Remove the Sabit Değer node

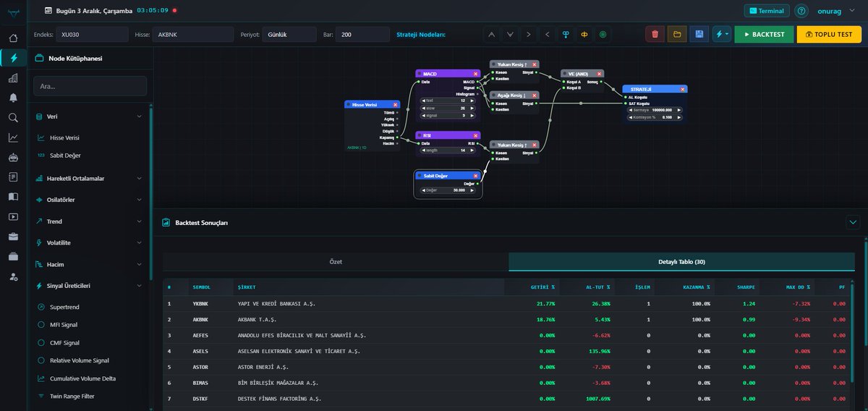tap(475, 176)
